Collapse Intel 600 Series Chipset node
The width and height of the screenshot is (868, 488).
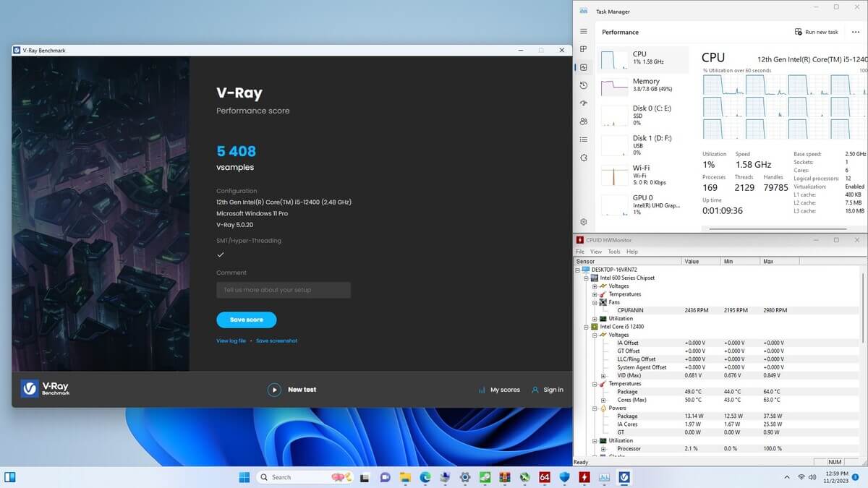(x=586, y=278)
